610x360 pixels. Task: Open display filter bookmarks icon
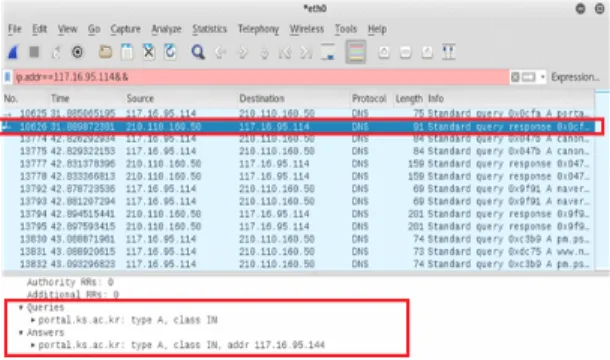[x=7, y=77]
